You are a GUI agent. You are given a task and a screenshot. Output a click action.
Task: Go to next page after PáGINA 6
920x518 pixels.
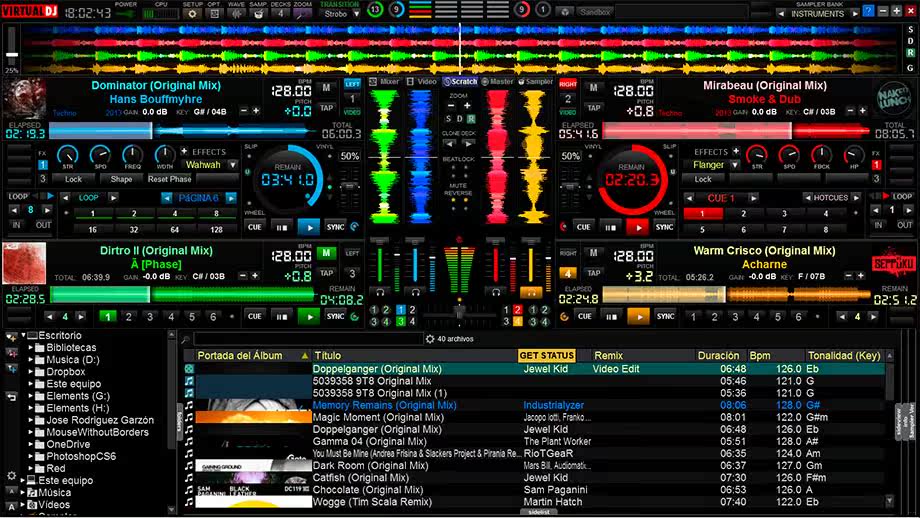point(231,198)
